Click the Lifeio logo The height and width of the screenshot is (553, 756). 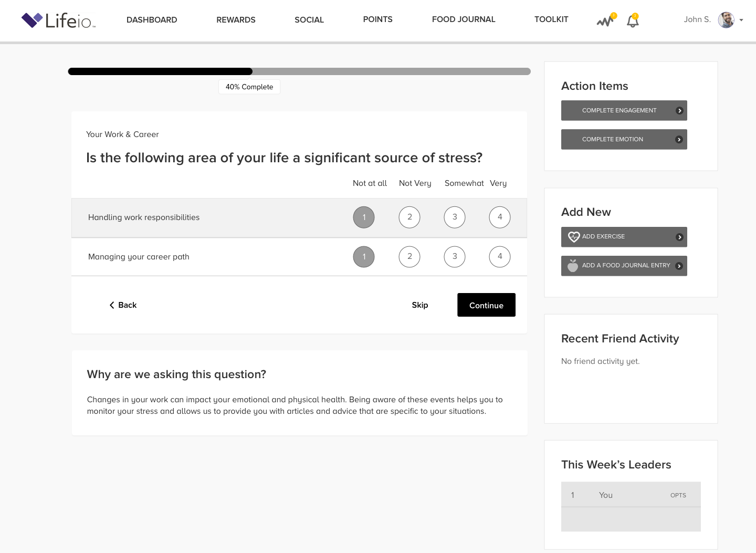point(58,20)
